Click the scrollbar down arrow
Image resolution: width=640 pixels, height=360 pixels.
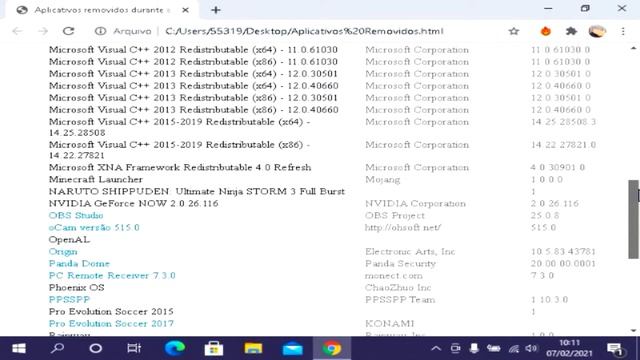click(x=633, y=331)
